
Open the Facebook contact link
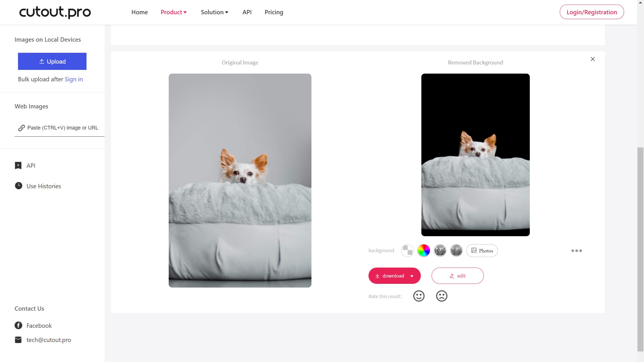coord(39,325)
